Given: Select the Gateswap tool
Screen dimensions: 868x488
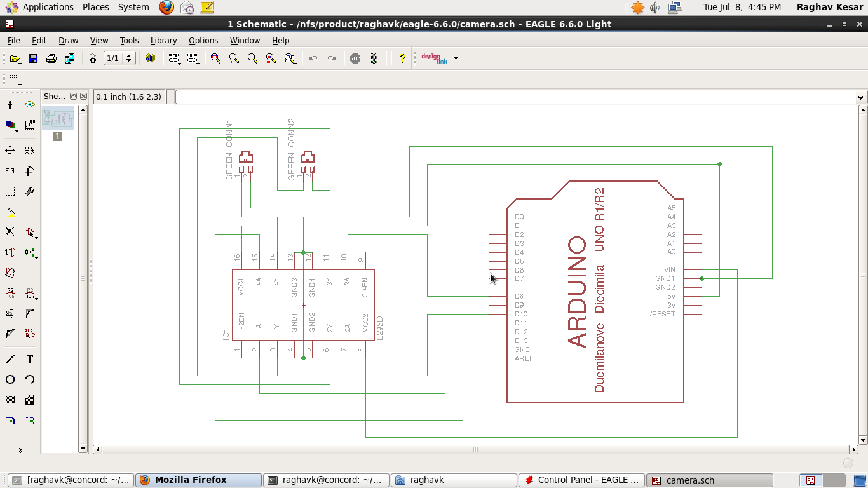Looking at the screenshot, I should 10,273.
